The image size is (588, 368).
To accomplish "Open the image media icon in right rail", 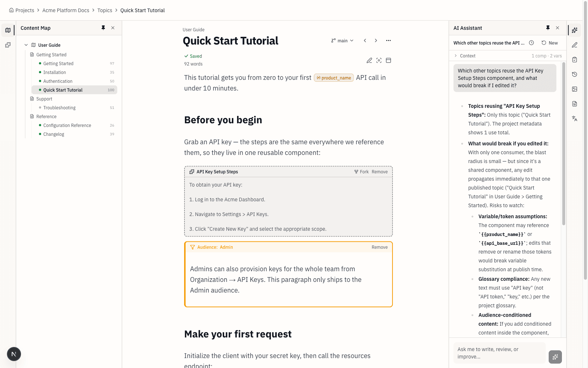I will [x=575, y=89].
